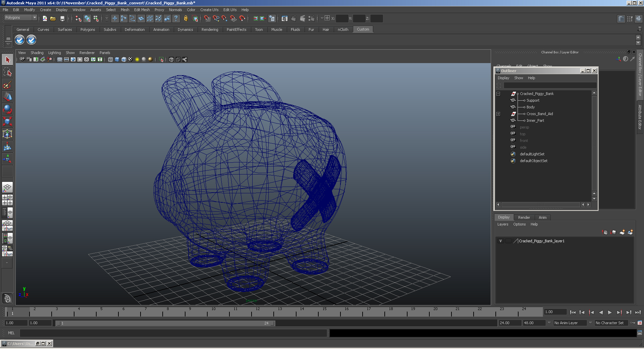Click the new scene icon
644x349 pixels.
click(45, 18)
